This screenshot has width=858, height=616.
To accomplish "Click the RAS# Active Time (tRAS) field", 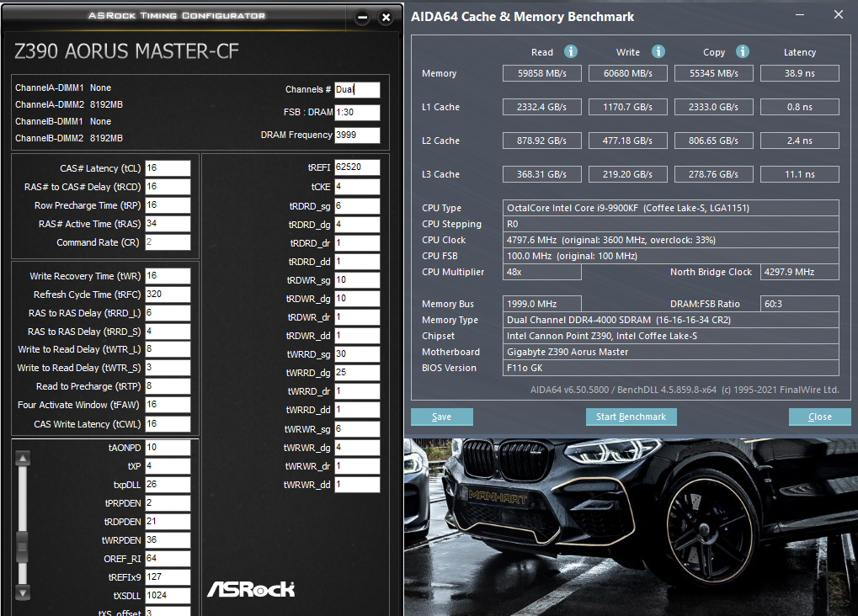I will point(168,224).
